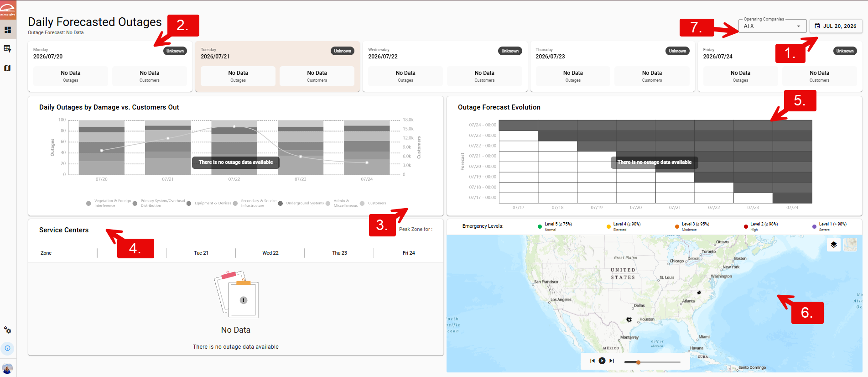Open the table filter view icon
Image resolution: width=868 pixels, height=377 pixels.
coord(8,49)
